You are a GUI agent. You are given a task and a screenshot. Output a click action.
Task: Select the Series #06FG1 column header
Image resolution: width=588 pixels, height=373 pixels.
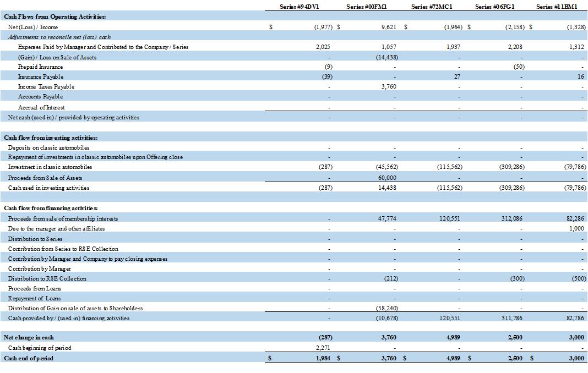pos(494,7)
